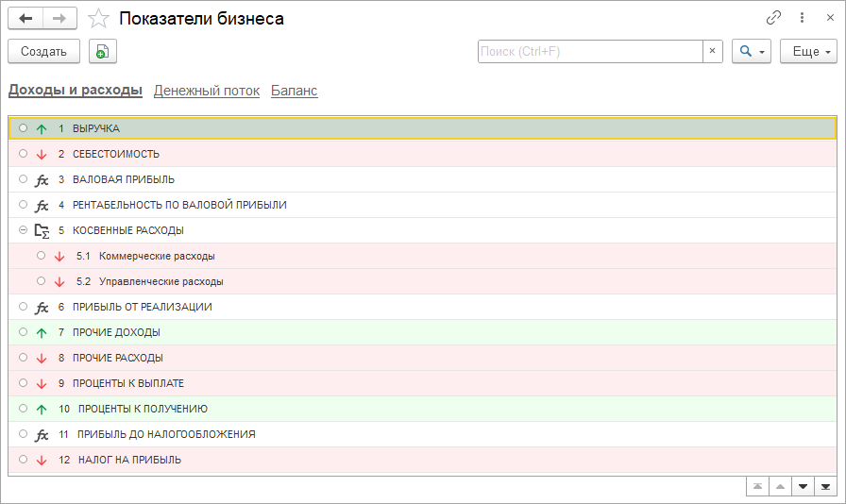Viewport: 846px width, 504px height.
Task: Click the Поиск (Ctrl+F) search field
Action: tap(589, 52)
